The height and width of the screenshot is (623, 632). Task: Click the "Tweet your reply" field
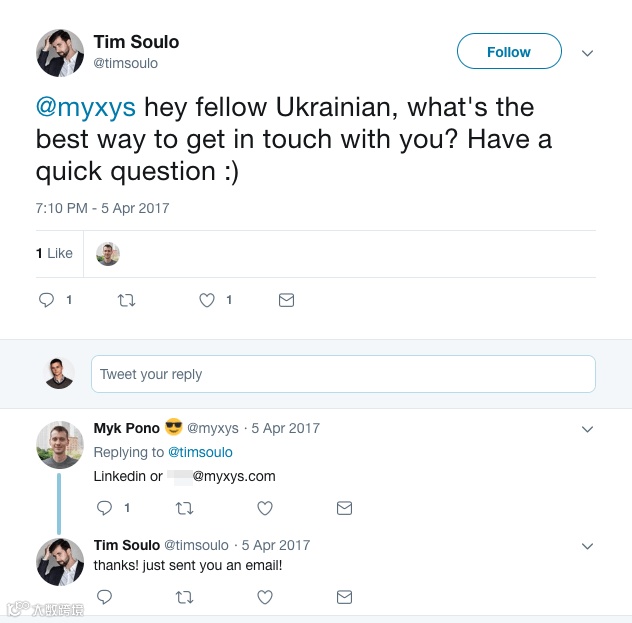point(343,374)
